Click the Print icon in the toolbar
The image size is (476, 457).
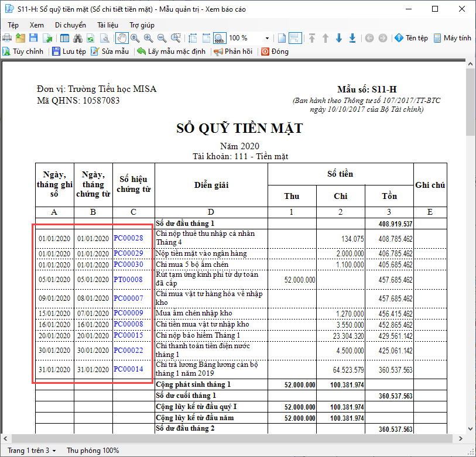coord(7,38)
